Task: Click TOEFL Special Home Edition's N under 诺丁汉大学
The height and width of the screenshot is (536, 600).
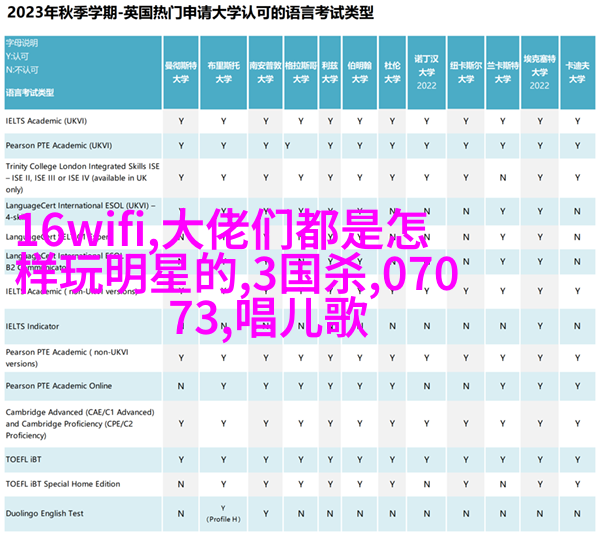Action: pos(426,484)
